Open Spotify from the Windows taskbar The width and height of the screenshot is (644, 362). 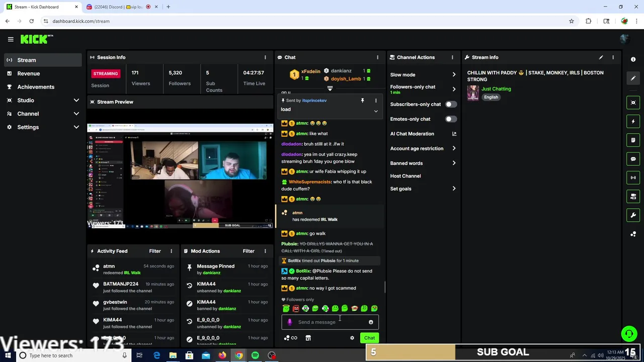click(x=255, y=355)
